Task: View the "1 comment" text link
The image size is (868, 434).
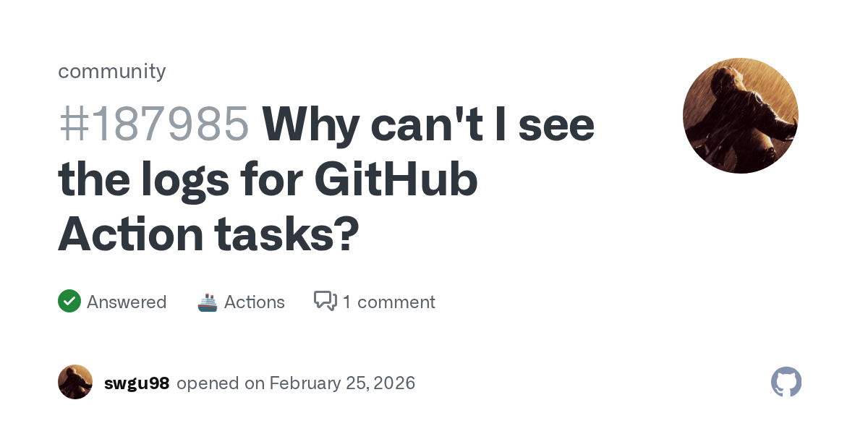Action: pos(389,302)
